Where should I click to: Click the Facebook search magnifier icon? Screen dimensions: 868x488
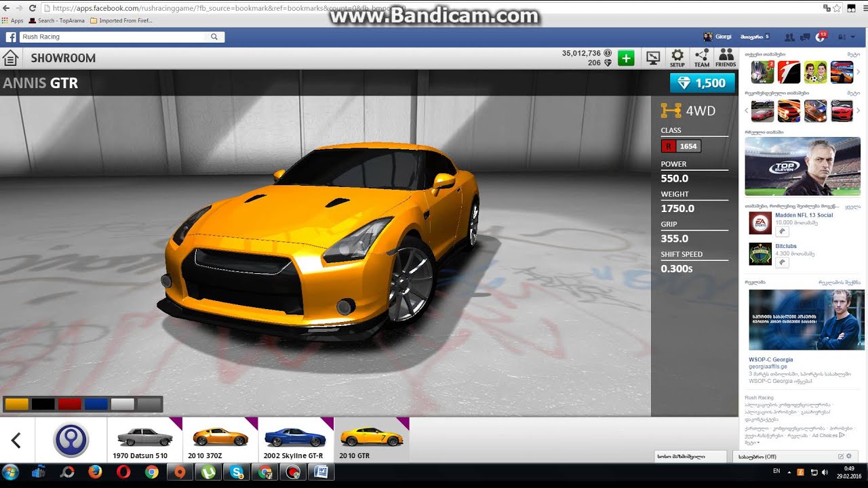214,37
